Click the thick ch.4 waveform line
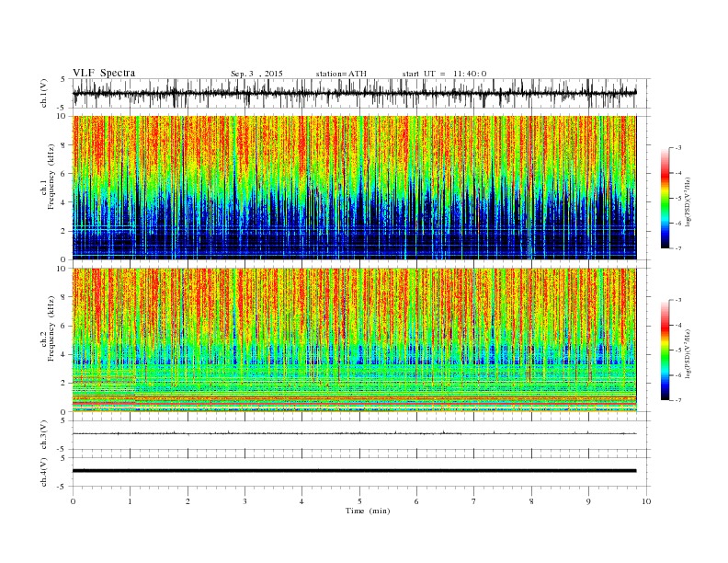 pos(354,471)
